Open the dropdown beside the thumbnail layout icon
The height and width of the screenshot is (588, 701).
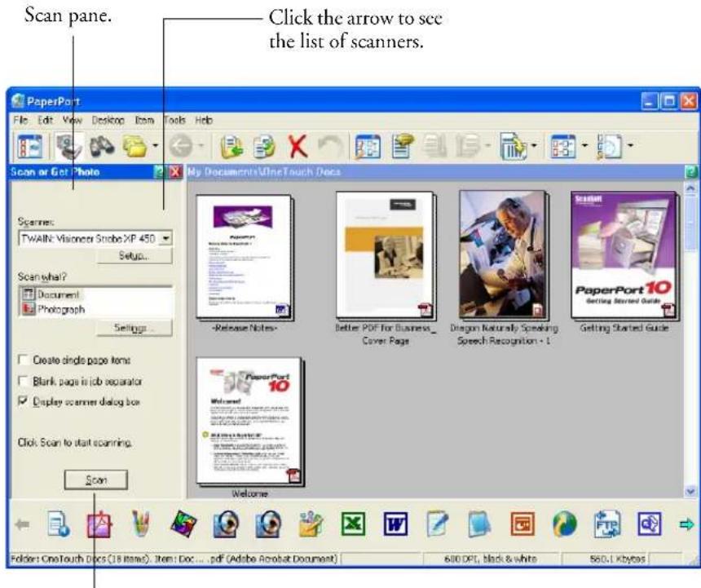click(584, 145)
